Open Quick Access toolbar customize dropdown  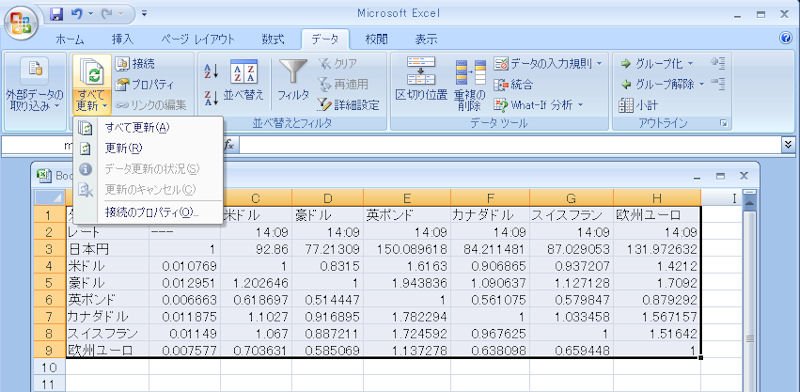click(144, 14)
